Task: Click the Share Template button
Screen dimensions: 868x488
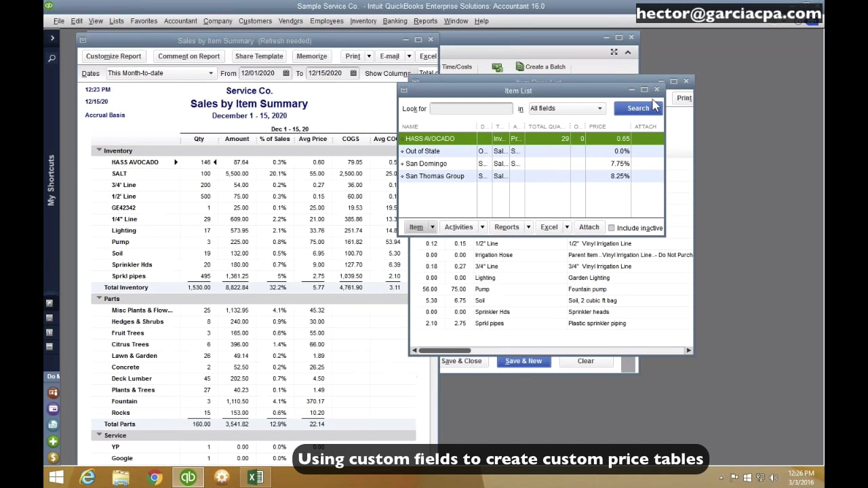Action: 259,56
